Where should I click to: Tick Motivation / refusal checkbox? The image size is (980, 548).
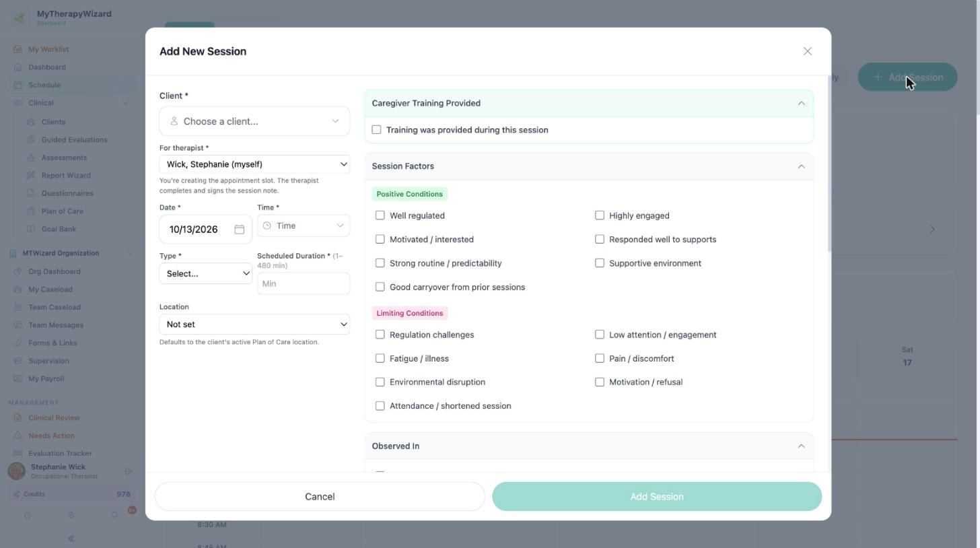pos(600,382)
